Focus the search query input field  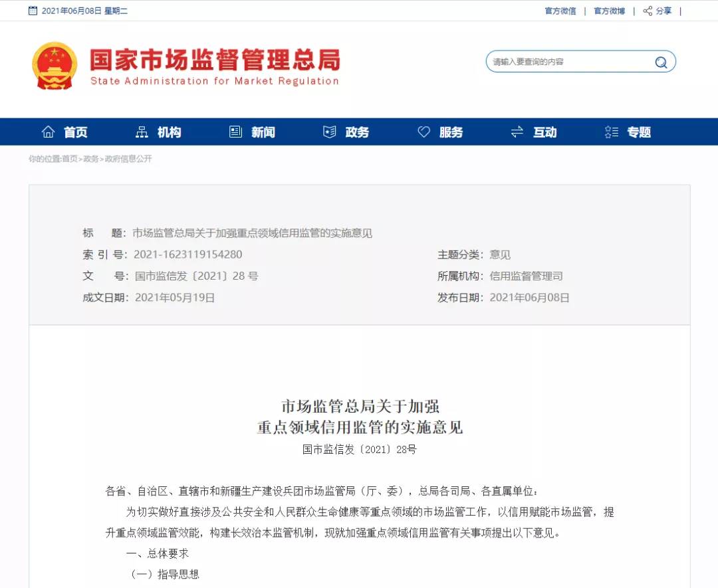pos(568,62)
